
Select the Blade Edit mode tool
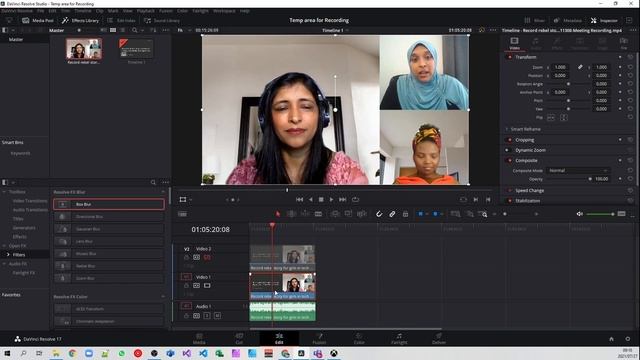coord(318,214)
